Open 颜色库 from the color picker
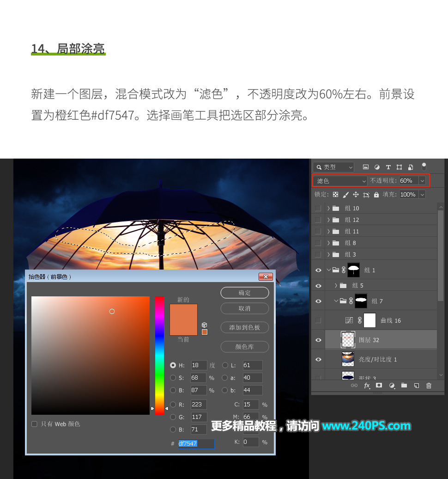The image size is (448, 479). point(244,347)
